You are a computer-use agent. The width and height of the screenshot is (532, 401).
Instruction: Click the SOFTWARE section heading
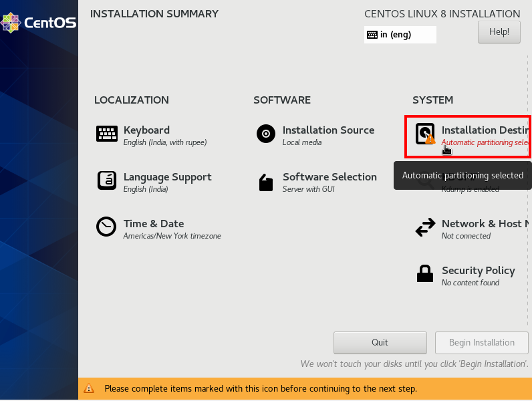[x=282, y=100]
